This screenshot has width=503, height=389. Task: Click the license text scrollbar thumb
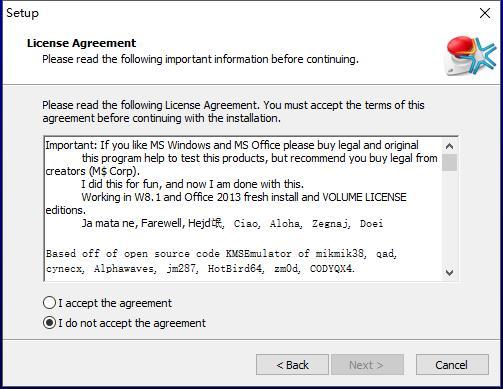point(449,162)
